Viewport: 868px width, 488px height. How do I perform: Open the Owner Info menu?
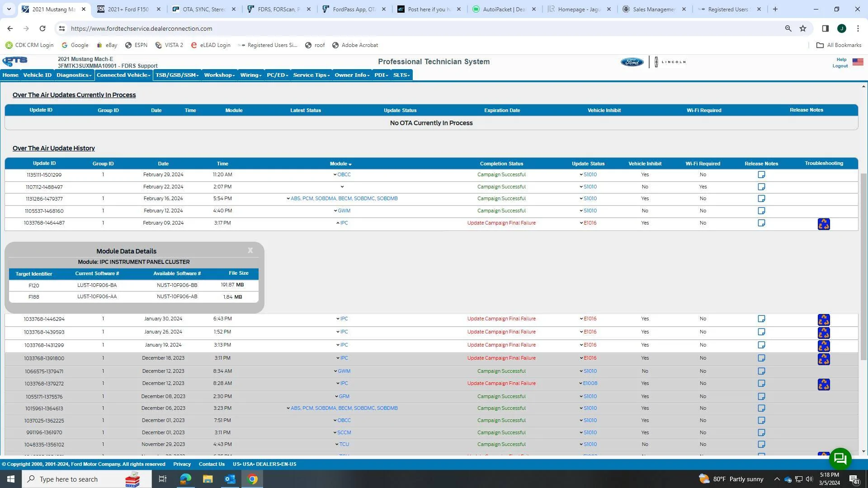[352, 75]
